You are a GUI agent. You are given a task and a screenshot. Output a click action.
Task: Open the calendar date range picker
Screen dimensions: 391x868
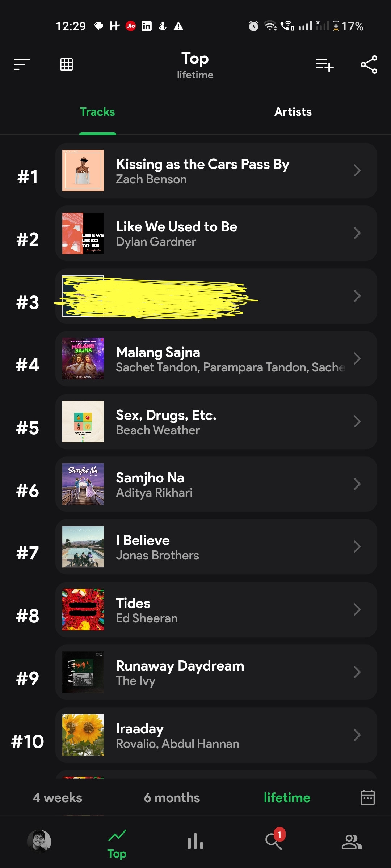click(367, 797)
